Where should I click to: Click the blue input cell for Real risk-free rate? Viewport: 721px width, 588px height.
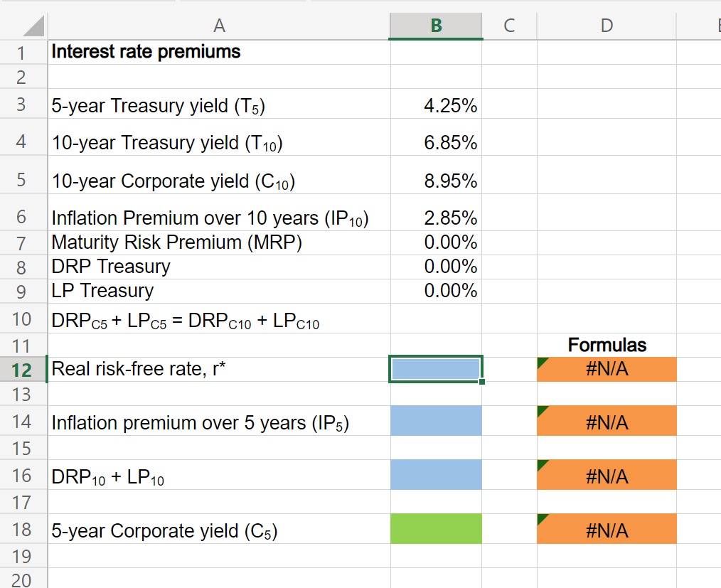pyautogui.click(x=435, y=369)
